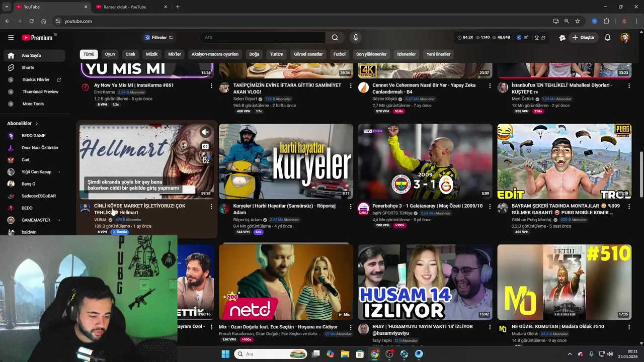Go back to the previous page
Screen dimensions: 644x362
(7, 21)
